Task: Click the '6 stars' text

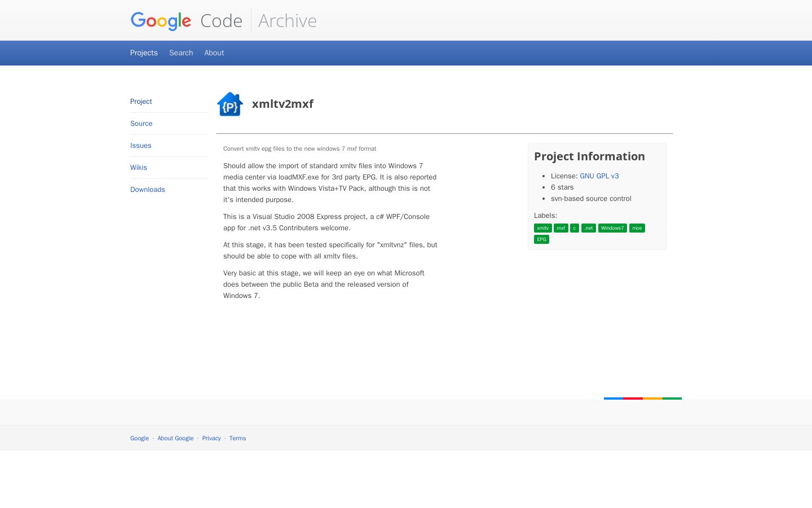Action: [562, 187]
